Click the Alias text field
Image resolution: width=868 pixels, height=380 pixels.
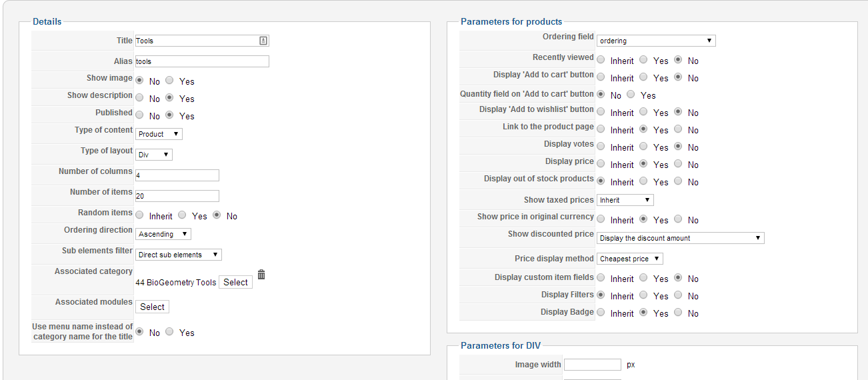click(x=202, y=61)
